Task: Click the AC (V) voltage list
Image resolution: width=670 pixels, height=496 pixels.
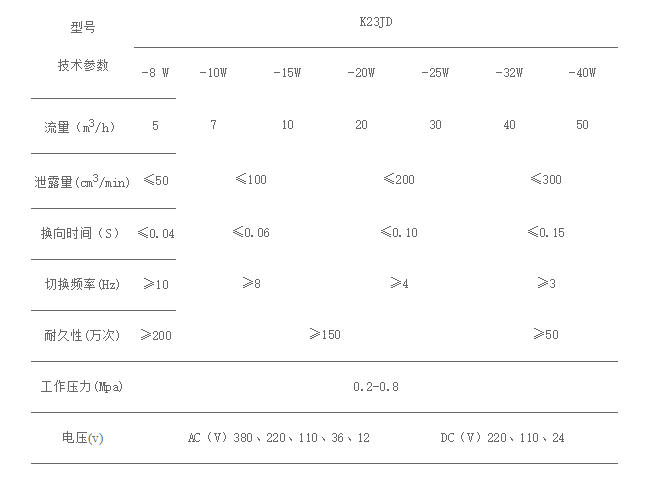Action: pyautogui.click(x=278, y=438)
